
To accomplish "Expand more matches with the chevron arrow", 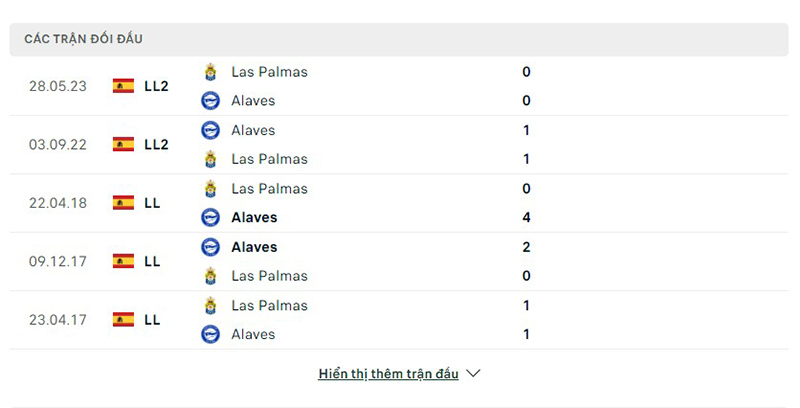I will click(x=474, y=374).
